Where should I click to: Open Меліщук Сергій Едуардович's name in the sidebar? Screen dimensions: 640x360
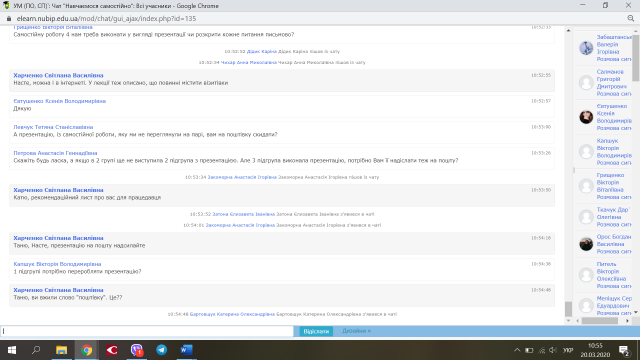(614, 302)
